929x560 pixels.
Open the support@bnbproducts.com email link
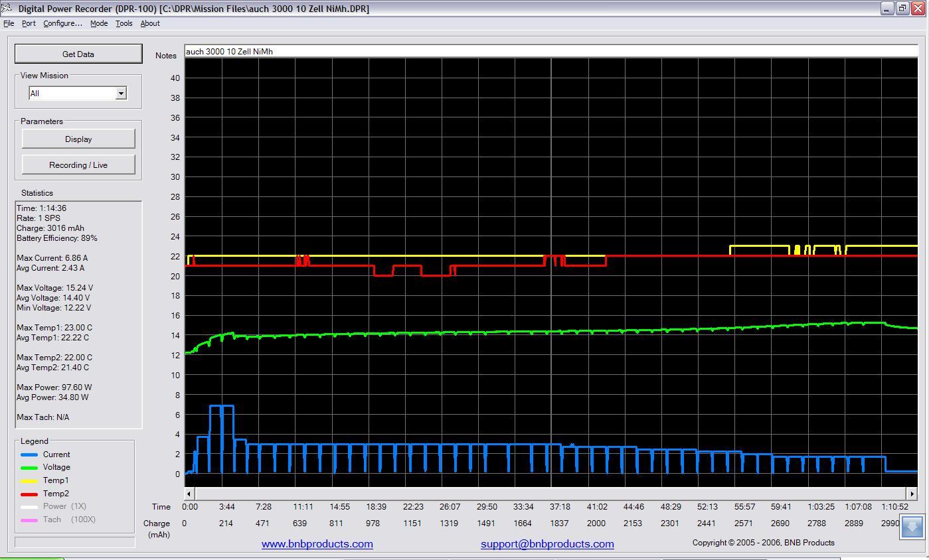point(547,544)
